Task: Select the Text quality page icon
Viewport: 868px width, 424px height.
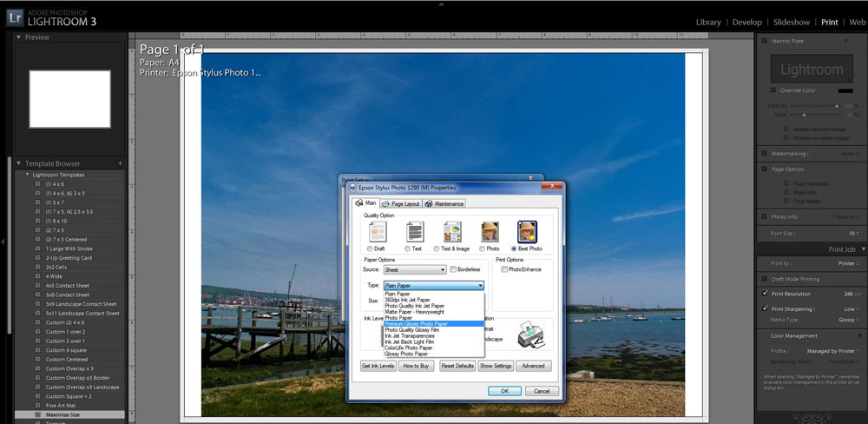Action: [x=415, y=232]
